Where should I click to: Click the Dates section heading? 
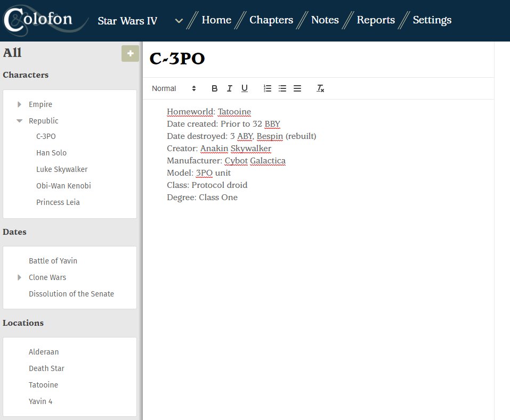tap(14, 232)
